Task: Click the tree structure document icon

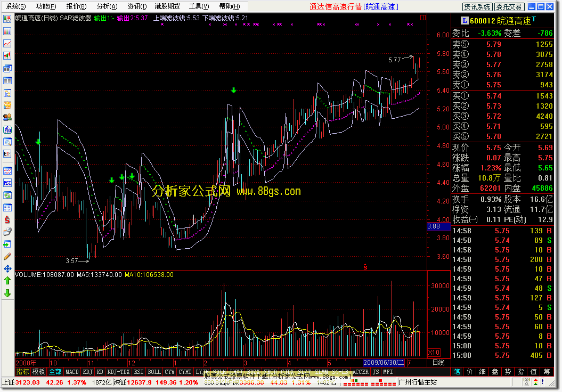Action: point(7,93)
